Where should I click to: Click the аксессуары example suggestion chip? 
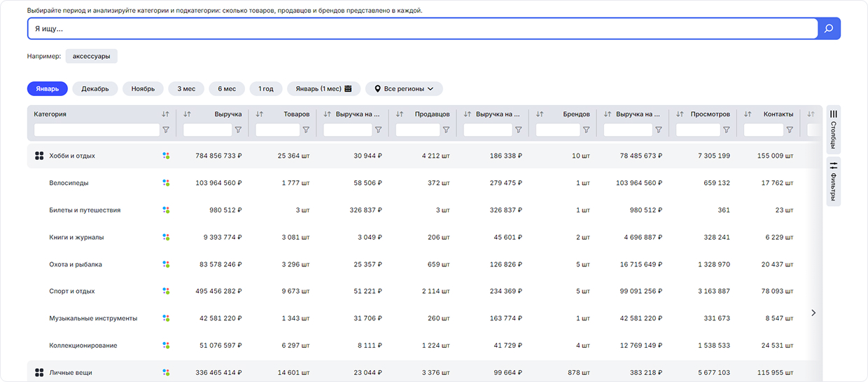(x=91, y=56)
